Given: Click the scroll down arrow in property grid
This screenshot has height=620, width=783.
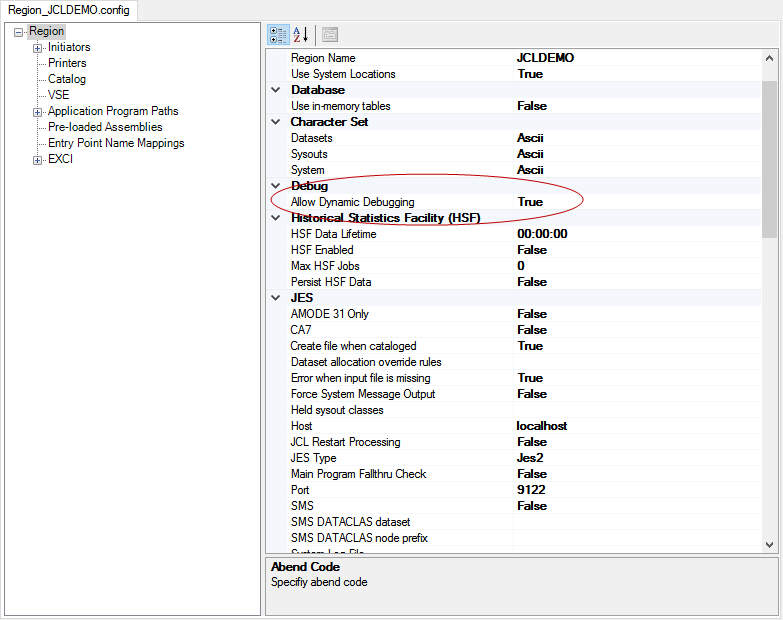Looking at the screenshot, I should (x=769, y=544).
